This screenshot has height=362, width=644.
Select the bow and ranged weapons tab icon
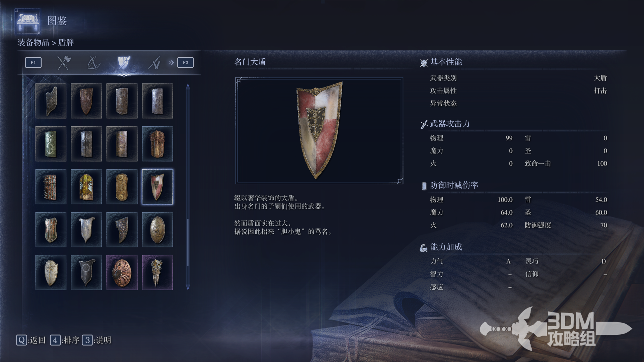point(94,63)
